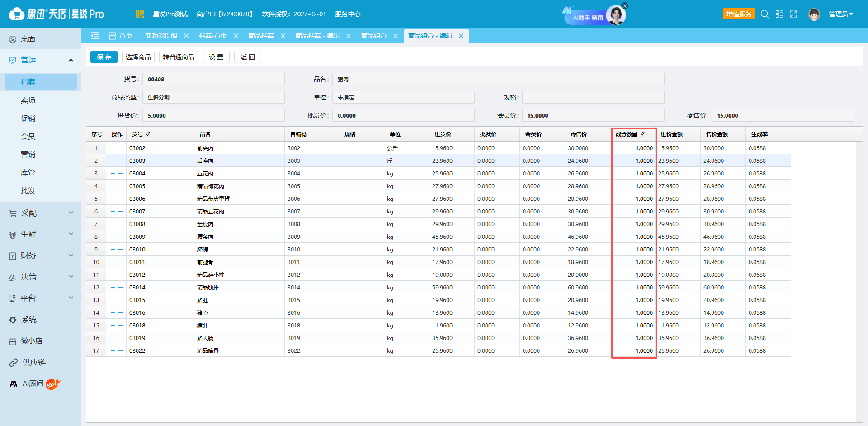The image size is (868, 426).
Task: Expand the 平台 menu section
Action: [x=71, y=298]
